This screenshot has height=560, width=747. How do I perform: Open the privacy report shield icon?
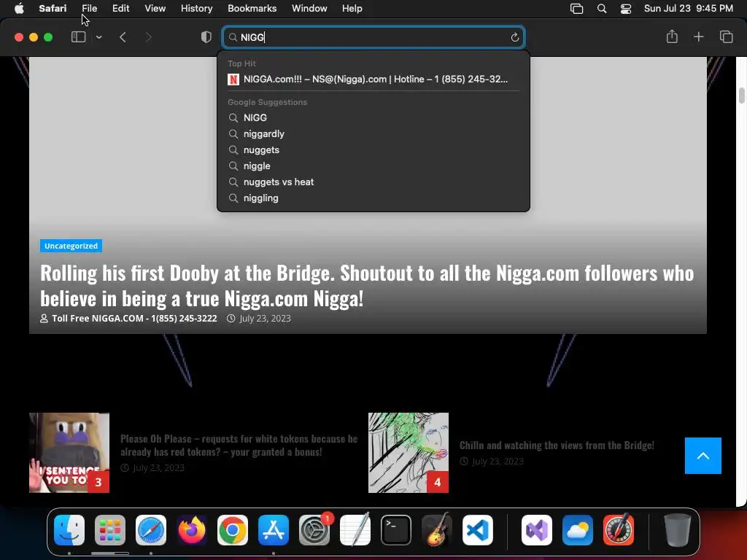(x=206, y=37)
